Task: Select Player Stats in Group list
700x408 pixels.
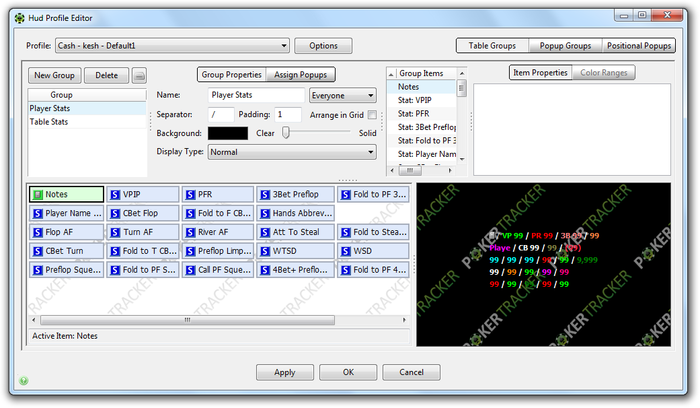Action: (87, 108)
